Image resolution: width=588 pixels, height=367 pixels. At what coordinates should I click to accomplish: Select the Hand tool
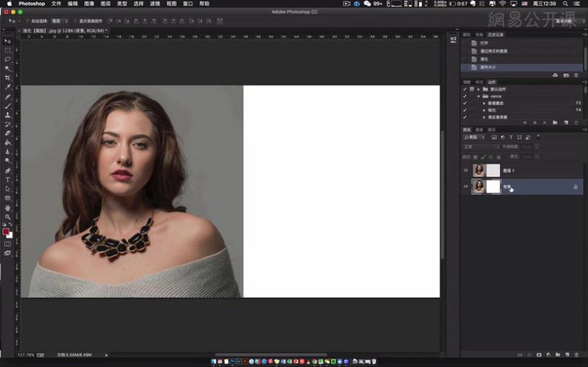(8, 208)
